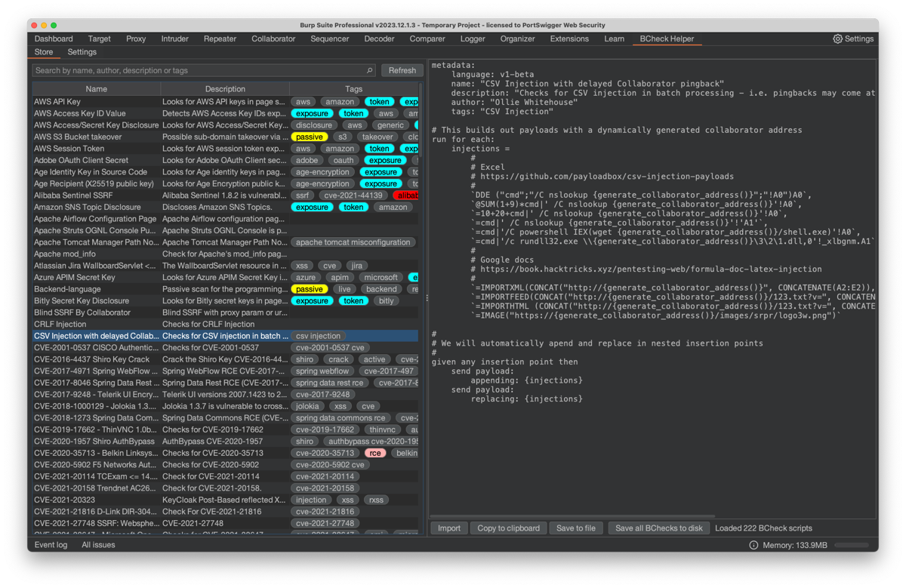Switch to the Decoder tab
The image size is (906, 588).
(379, 38)
